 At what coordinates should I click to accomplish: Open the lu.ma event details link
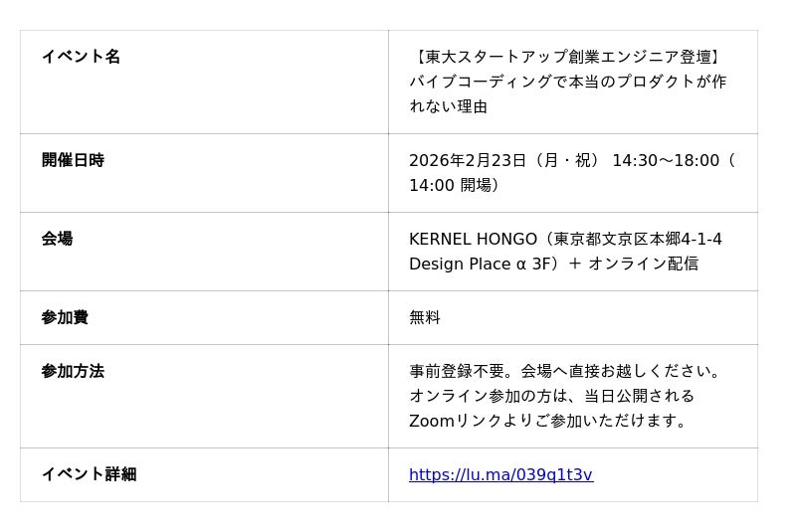point(500,475)
